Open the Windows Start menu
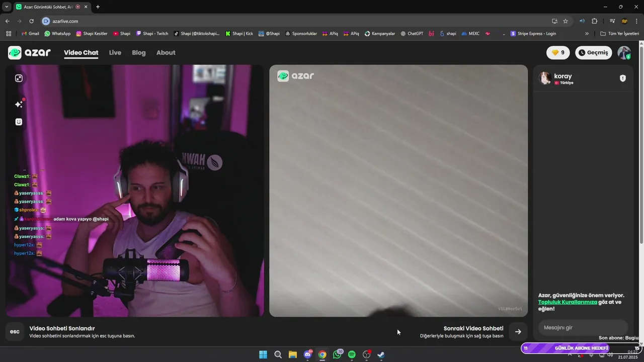 pyautogui.click(x=263, y=354)
